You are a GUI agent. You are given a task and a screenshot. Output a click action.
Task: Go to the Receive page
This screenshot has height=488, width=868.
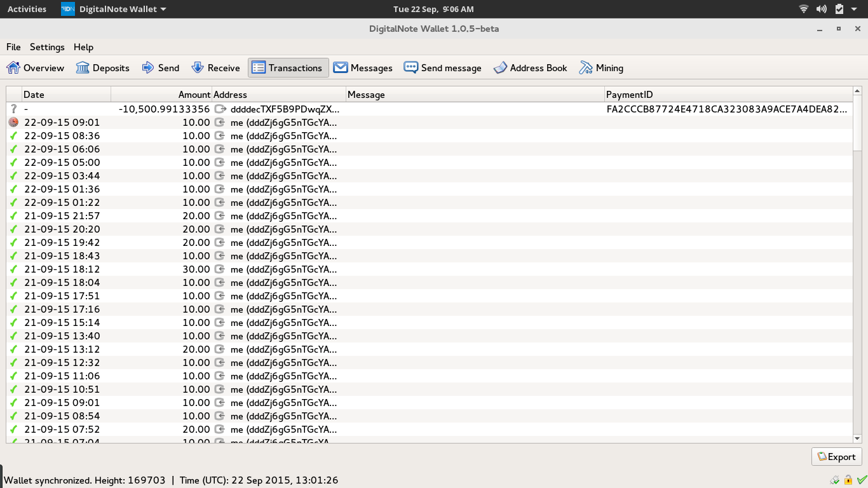pos(216,68)
